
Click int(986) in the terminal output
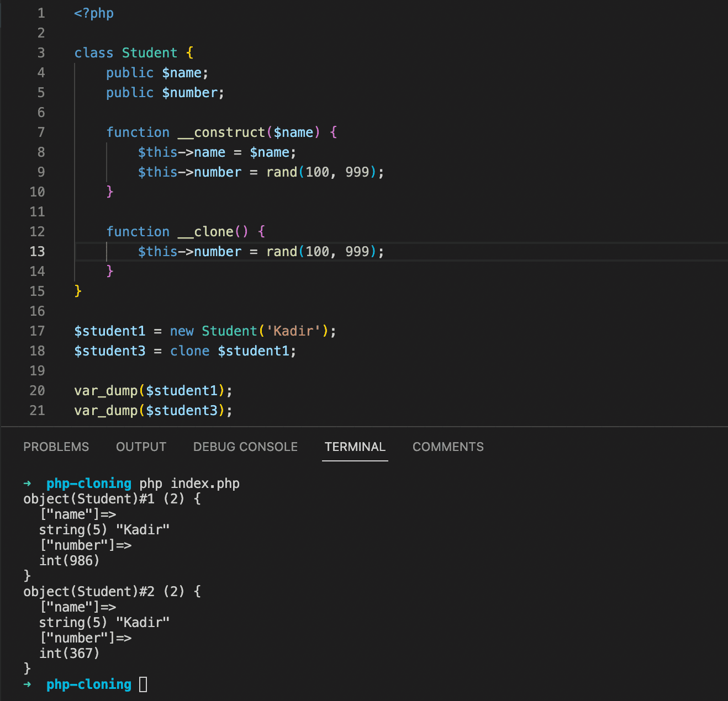click(68, 560)
